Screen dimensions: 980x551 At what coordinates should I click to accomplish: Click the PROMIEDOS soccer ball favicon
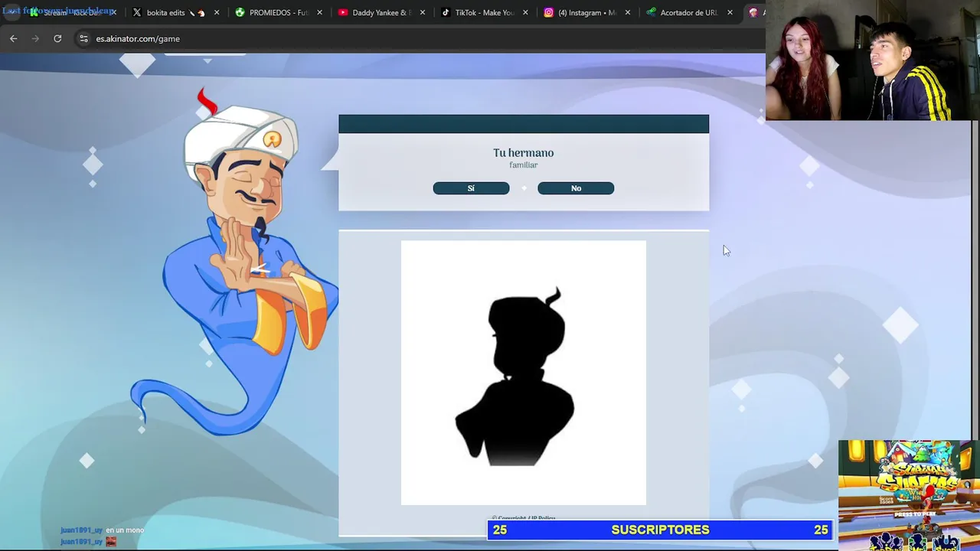click(240, 12)
